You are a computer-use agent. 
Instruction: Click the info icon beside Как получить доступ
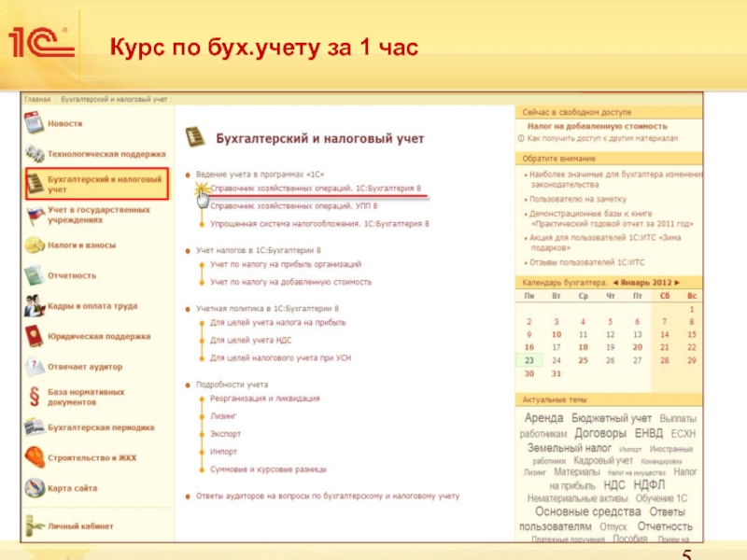[x=521, y=138]
